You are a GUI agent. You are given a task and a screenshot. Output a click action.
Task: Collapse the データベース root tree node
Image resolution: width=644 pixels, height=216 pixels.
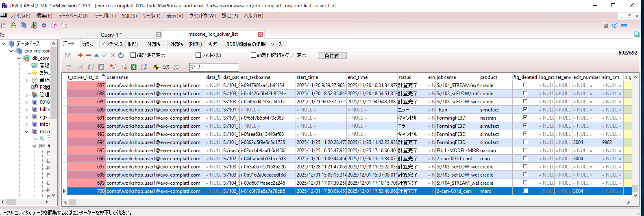coord(4,44)
